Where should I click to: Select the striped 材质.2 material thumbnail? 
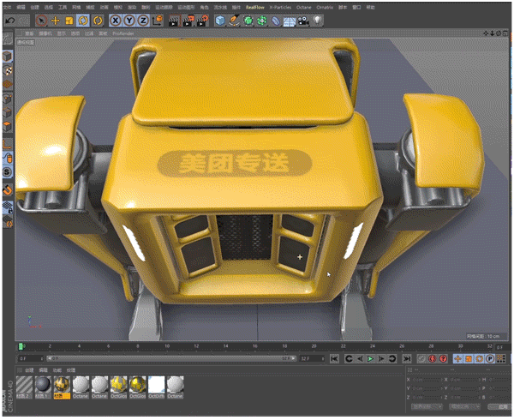(24, 387)
